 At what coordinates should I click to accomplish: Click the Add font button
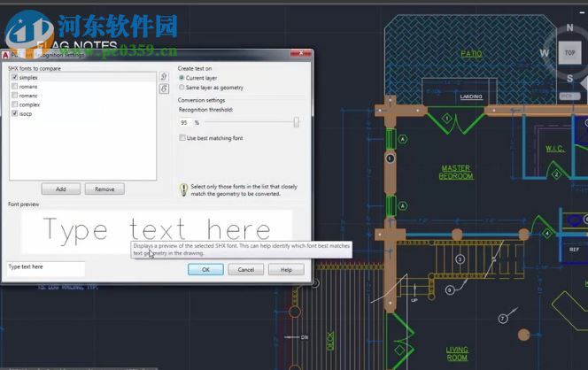(61, 189)
